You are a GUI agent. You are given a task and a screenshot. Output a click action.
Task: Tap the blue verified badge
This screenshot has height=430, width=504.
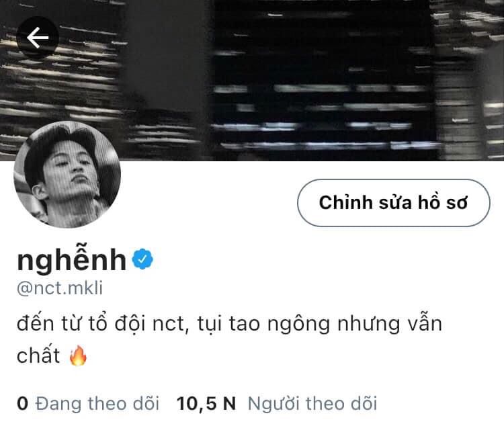tap(142, 259)
